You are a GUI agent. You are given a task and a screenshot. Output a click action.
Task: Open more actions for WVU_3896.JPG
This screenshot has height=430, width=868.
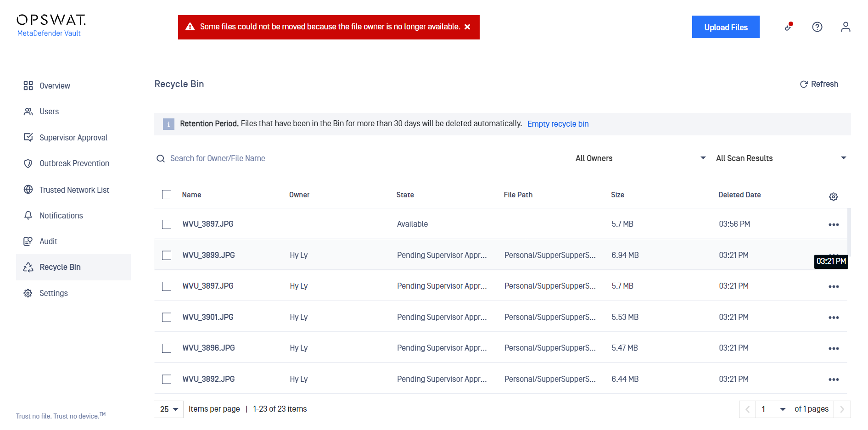point(834,348)
